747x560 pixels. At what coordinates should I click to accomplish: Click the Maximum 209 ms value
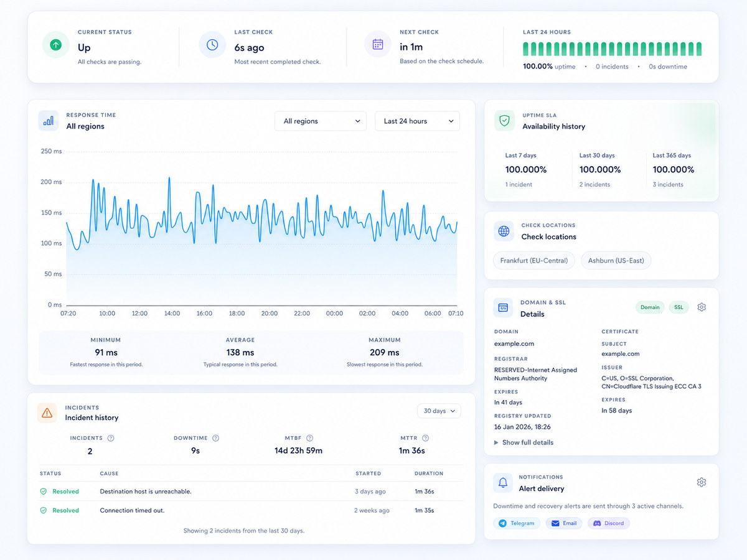(385, 352)
